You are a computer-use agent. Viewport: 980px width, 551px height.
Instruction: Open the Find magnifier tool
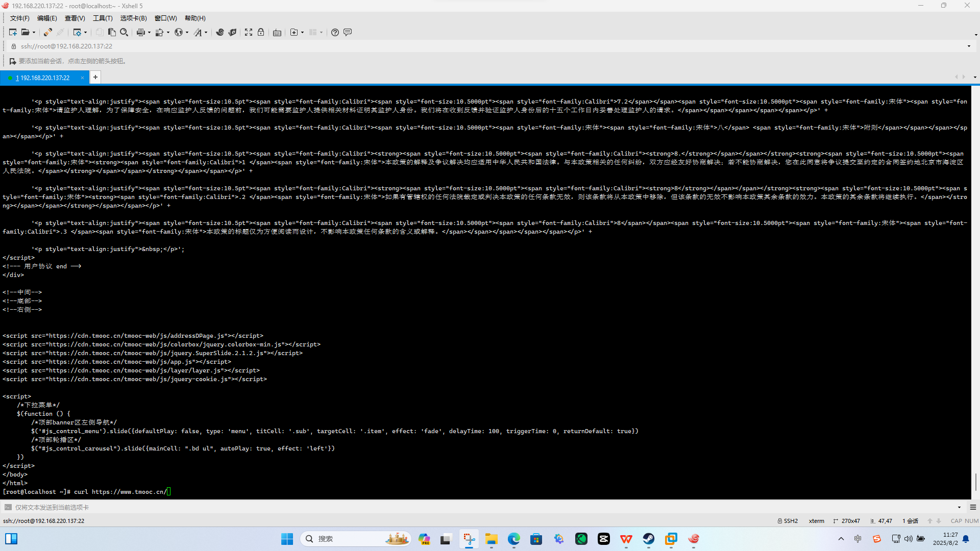[x=124, y=32]
